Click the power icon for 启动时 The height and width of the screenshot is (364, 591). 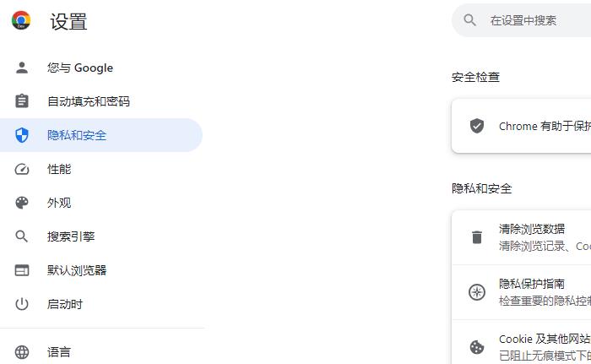click(22, 304)
